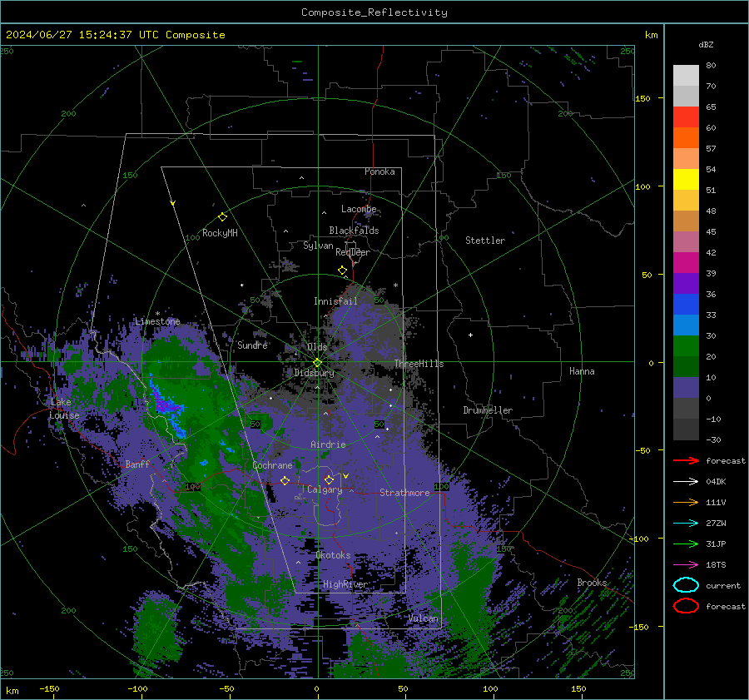Click the Brooks label
The height and width of the screenshot is (700, 749).
tap(592, 583)
